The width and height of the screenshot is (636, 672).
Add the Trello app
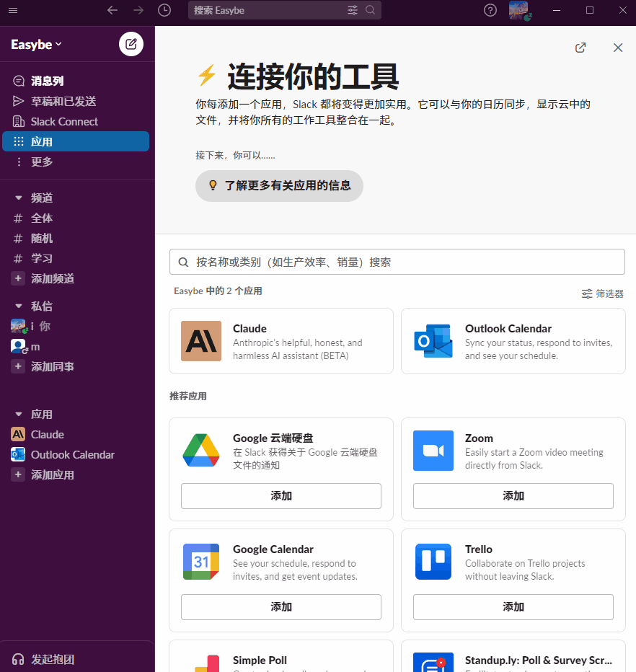(x=513, y=607)
